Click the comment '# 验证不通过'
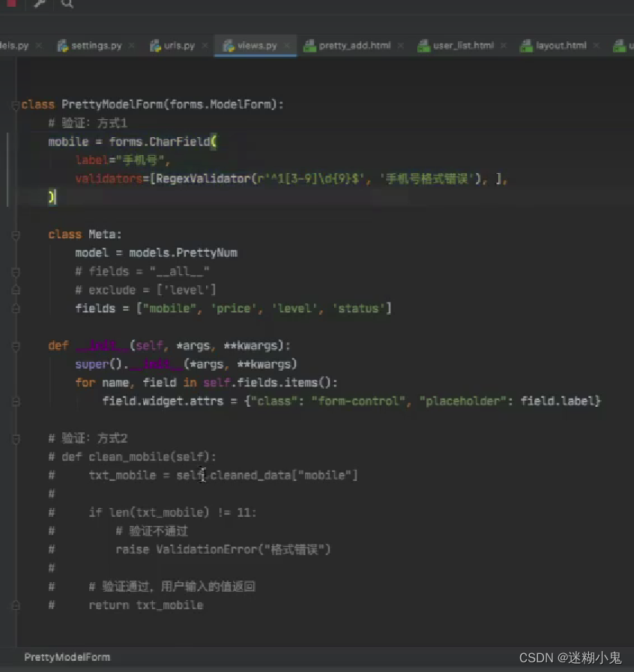634x672 pixels. (x=151, y=531)
